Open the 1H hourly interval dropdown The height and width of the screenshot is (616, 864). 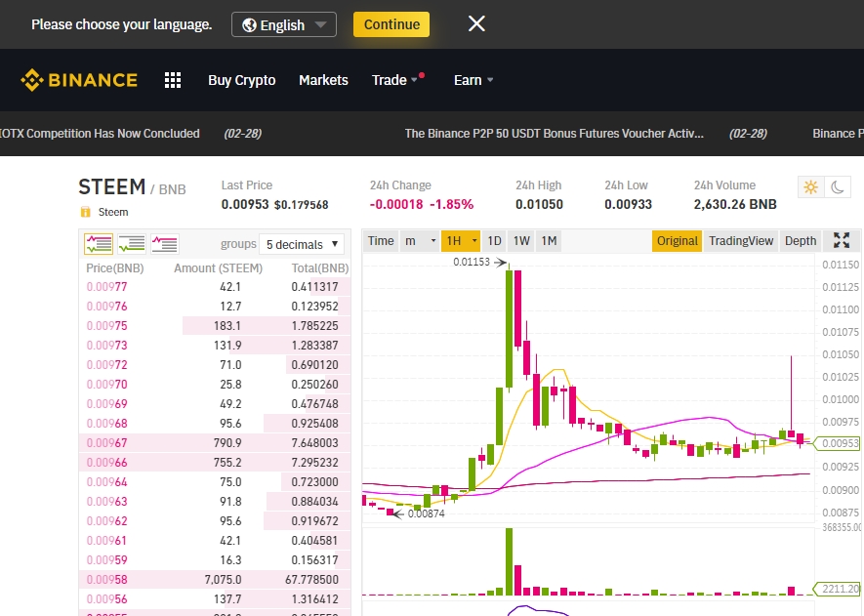tap(461, 241)
